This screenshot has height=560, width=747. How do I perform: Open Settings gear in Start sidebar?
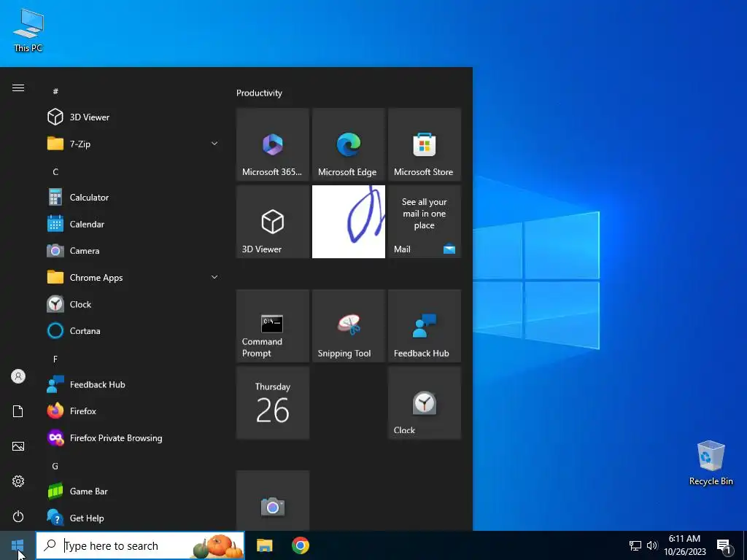[18, 481]
